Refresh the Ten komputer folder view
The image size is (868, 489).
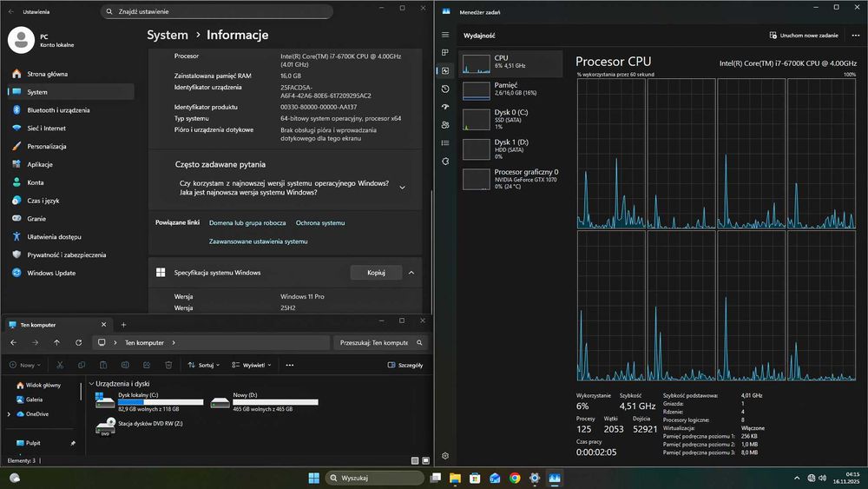(x=79, y=343)
